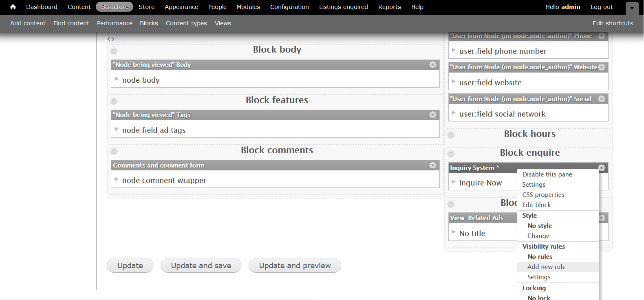Open gear menu for Website user field pane
The image size is (644, 300).
tap(602, 67)
